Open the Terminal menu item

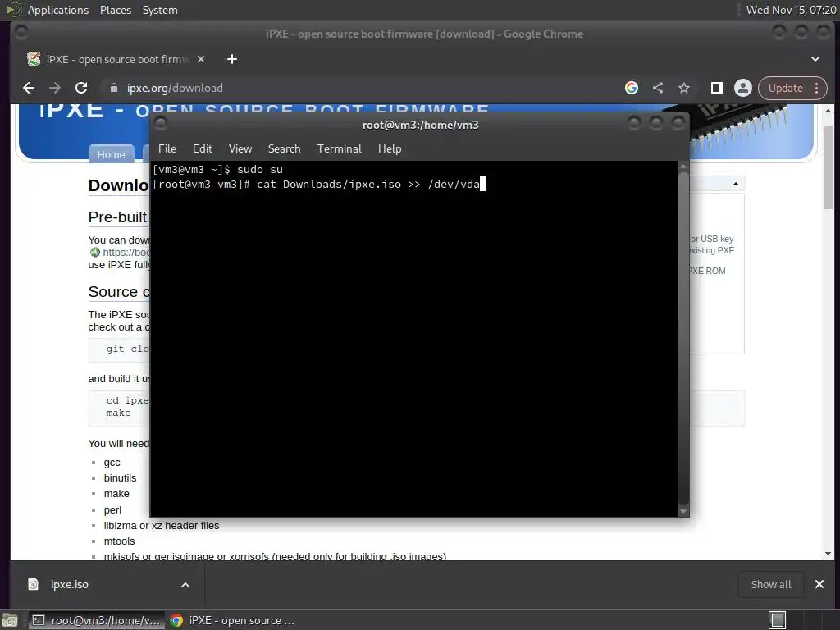(339, 149)
